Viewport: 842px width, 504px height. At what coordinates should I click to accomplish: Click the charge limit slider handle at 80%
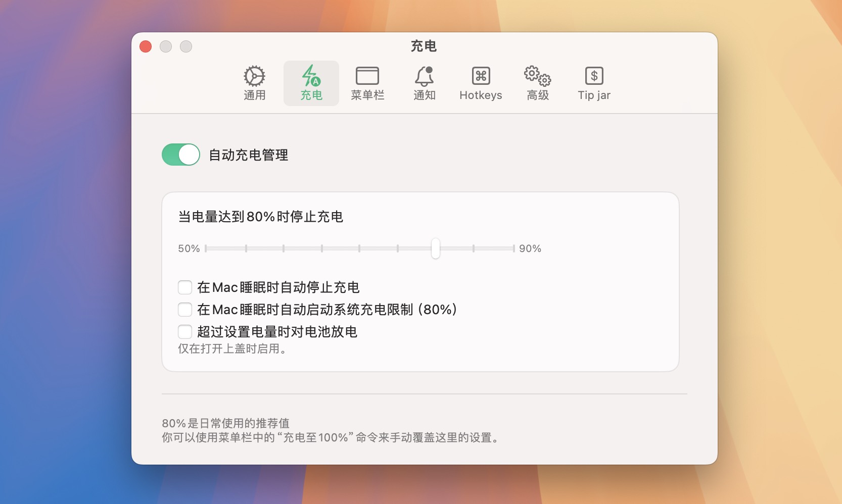click(x=436, y=248)
